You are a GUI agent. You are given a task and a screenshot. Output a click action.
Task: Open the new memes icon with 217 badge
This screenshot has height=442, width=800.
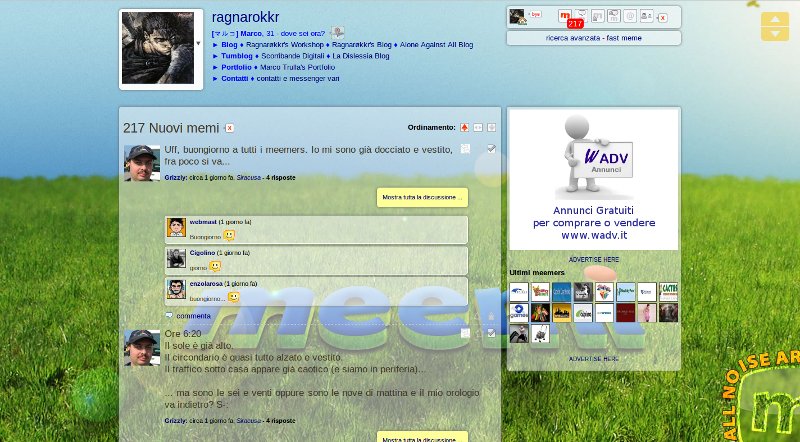coord(565,16)
